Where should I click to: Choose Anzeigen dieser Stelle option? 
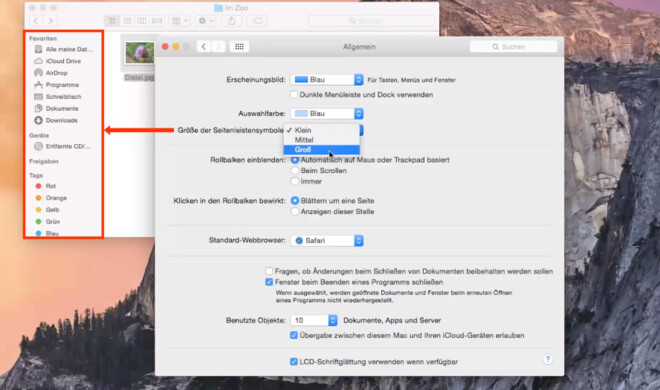pyautogui.click(x=295, y=212)
